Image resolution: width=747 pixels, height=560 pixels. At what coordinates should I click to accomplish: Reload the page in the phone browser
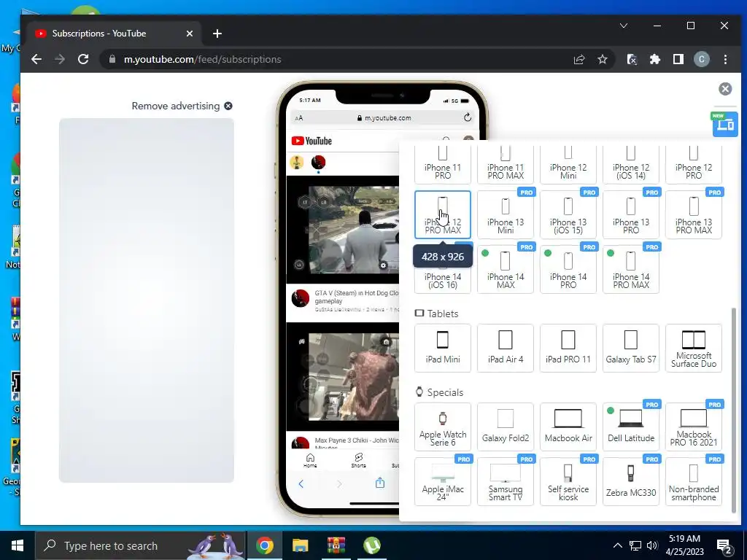click(468, 117)
